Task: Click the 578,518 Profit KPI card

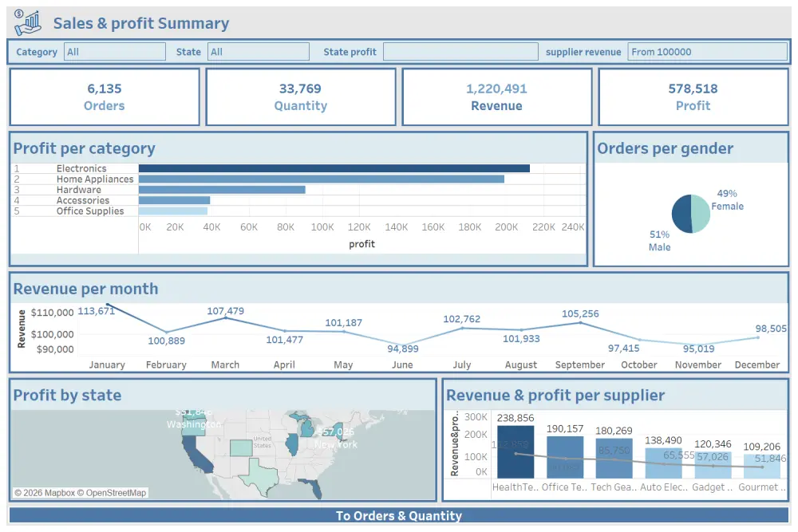Action: [x=693, y=96]
